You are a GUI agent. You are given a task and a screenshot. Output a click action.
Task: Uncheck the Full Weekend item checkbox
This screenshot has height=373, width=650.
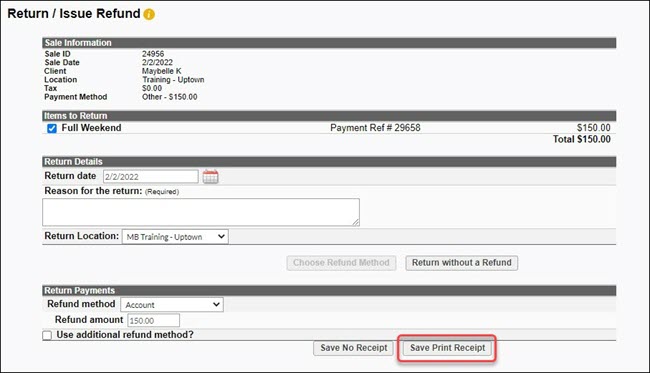point(52,128)
